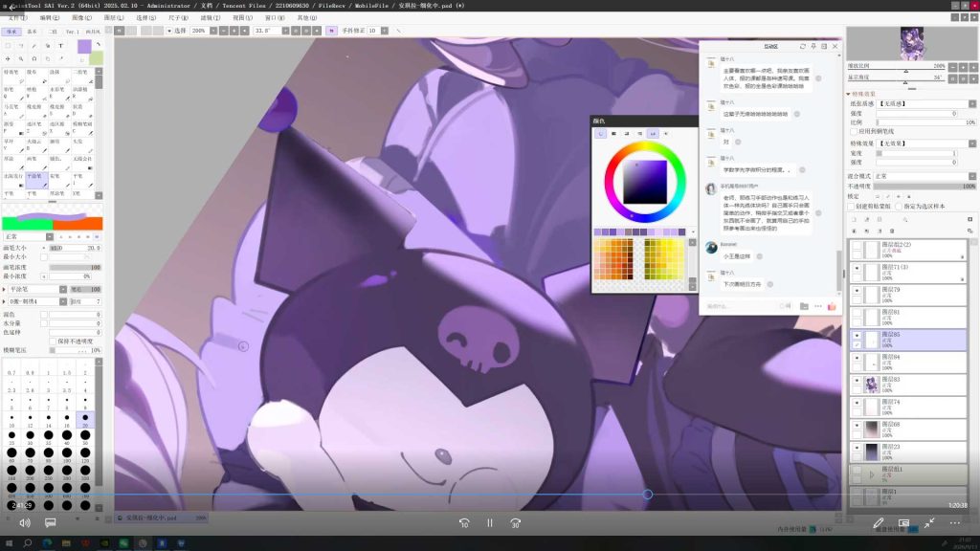980x551 pixels.
Task: Open the 图层 menu
Action: coord(113,18)
